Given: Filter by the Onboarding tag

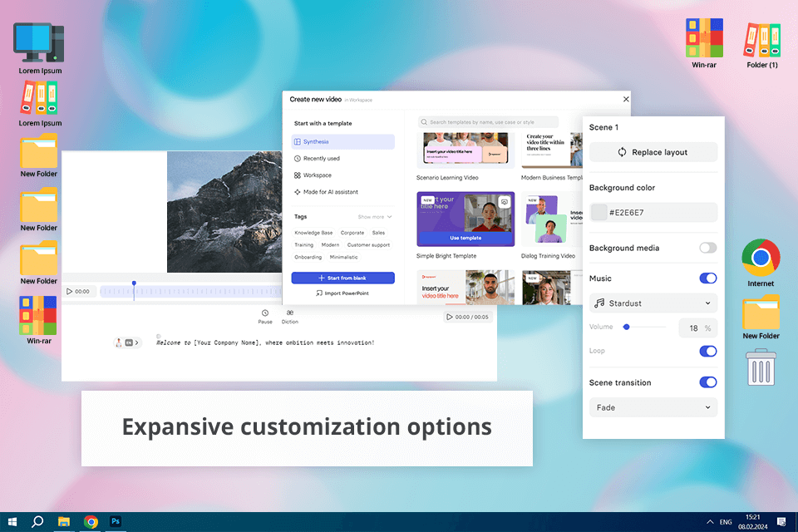Looking at the screenshot, I should 308,257.
